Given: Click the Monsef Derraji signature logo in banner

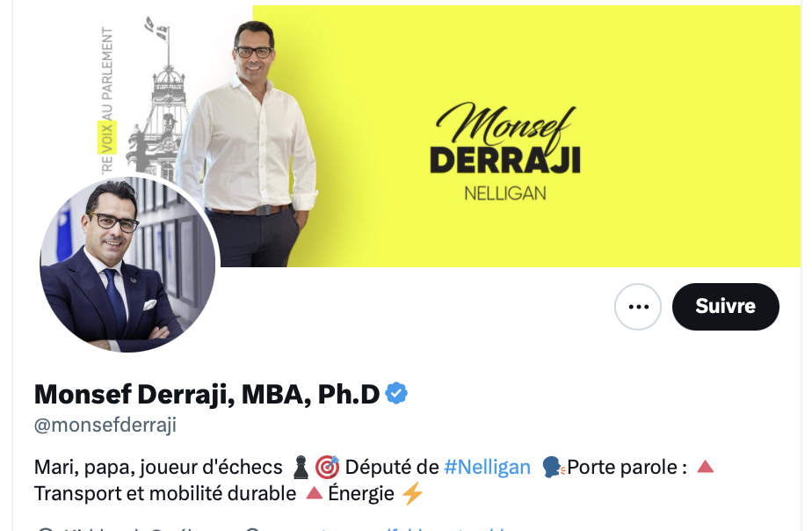Looking at the screenshot, I should [x=505, y=137].
